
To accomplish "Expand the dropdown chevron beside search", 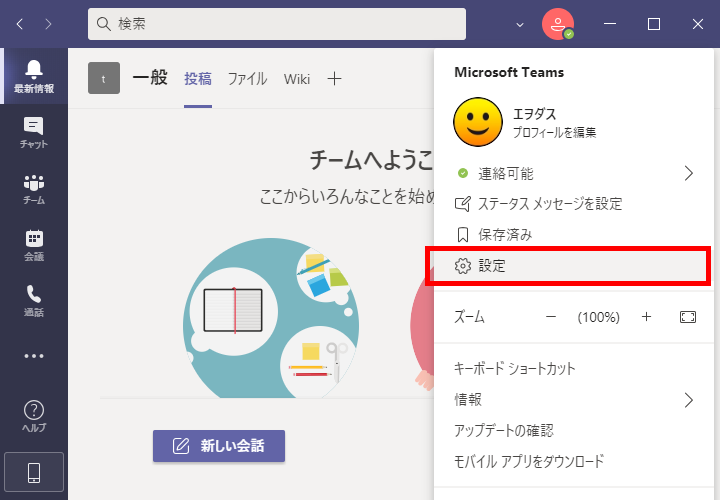I will tap(520, 24).
